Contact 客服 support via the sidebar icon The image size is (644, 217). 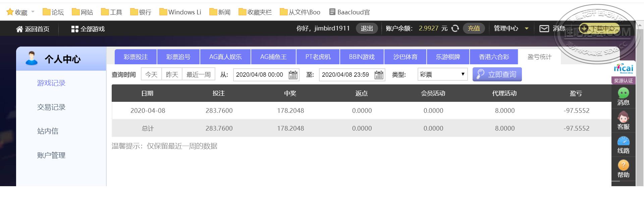tap(623, 117)
